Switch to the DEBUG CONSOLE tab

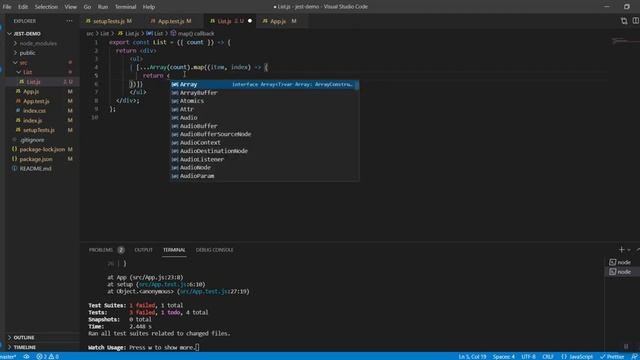[x=214, y=250]
